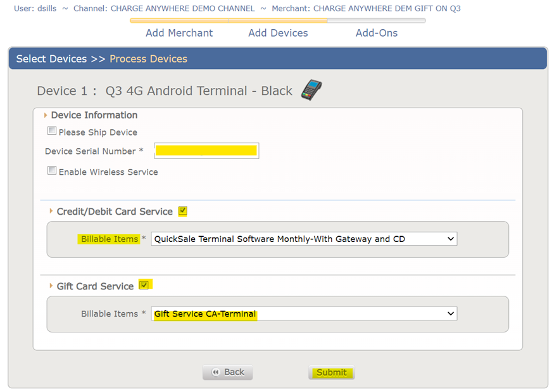Focus the Device Serial Number field
Viewport: 552px width, 392px height.
pos(206,151)
